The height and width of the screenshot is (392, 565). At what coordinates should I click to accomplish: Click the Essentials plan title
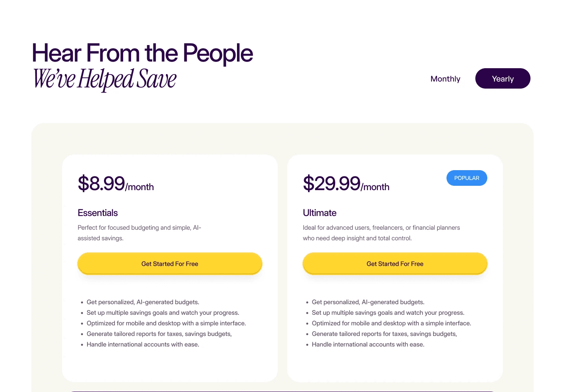[x=97, y=212]
